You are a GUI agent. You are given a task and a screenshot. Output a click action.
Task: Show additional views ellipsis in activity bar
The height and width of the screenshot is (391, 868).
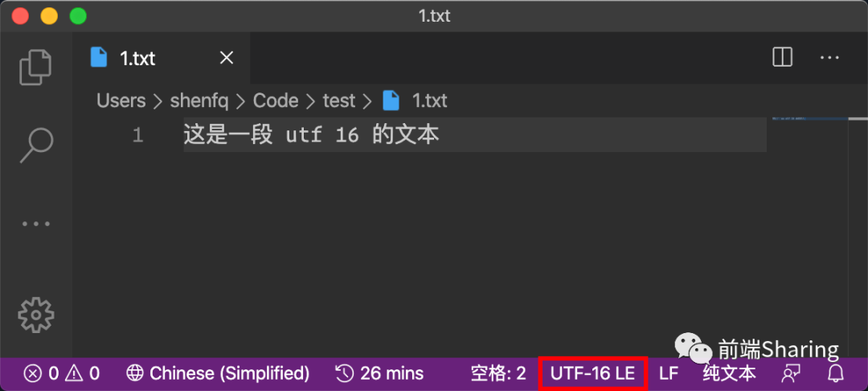pos(35,224)
